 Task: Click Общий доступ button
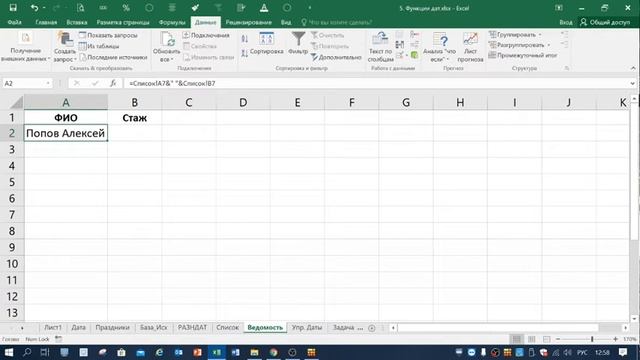point(605,22)
